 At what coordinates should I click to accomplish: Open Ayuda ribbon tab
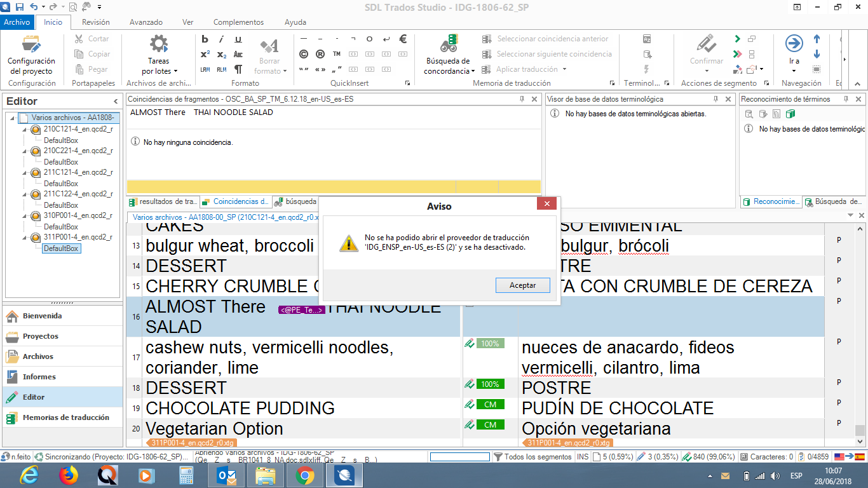tap(295, 22)
